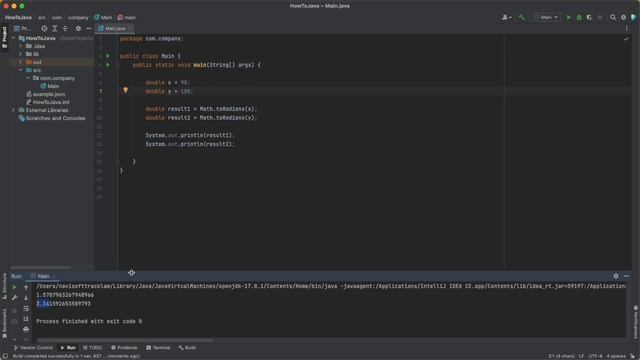Open the Build tool window

187,348
